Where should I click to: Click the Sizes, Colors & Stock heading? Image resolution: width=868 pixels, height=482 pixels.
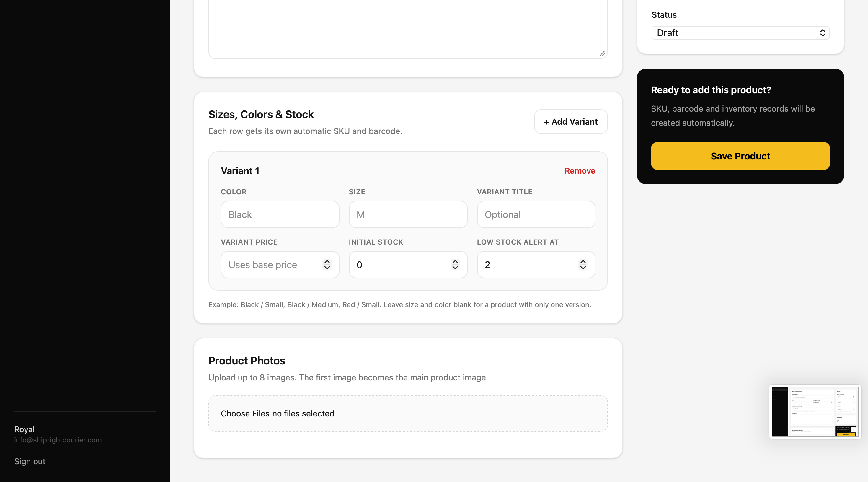(261, 115)
